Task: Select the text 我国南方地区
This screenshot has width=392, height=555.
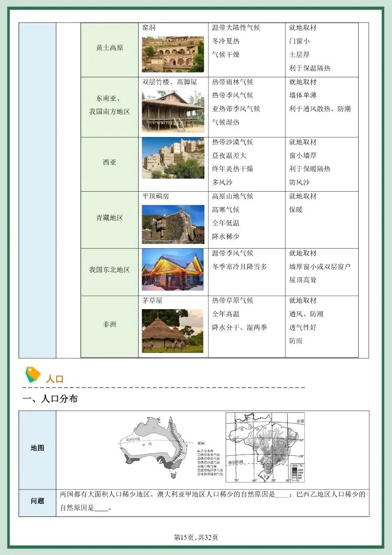Action: [x=110, y=111]
